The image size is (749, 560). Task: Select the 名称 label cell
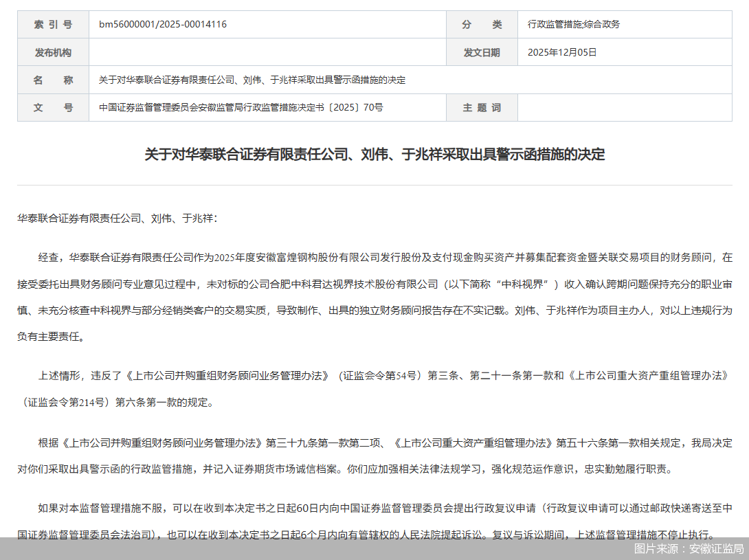coord(52,80)
